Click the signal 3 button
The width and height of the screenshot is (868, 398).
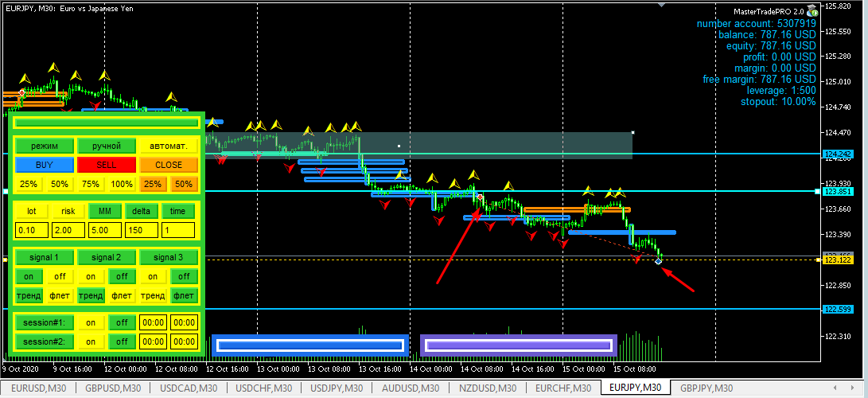click(169, 257)
